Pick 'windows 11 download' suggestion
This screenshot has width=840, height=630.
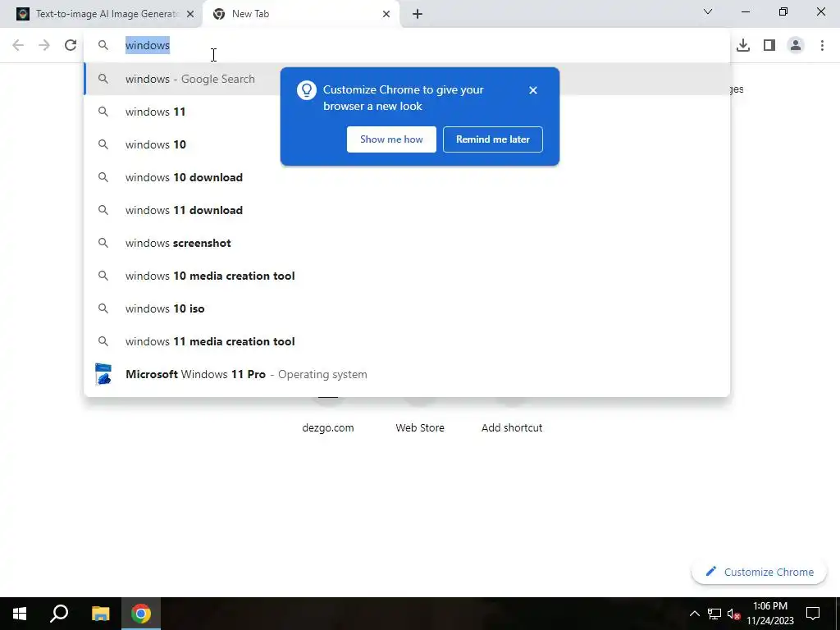407,210
